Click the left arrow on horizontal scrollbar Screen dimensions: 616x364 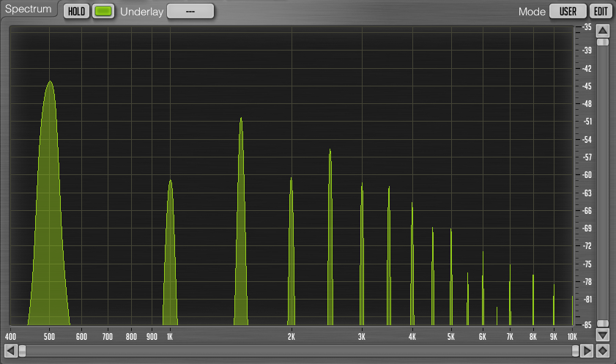point(10,351)
